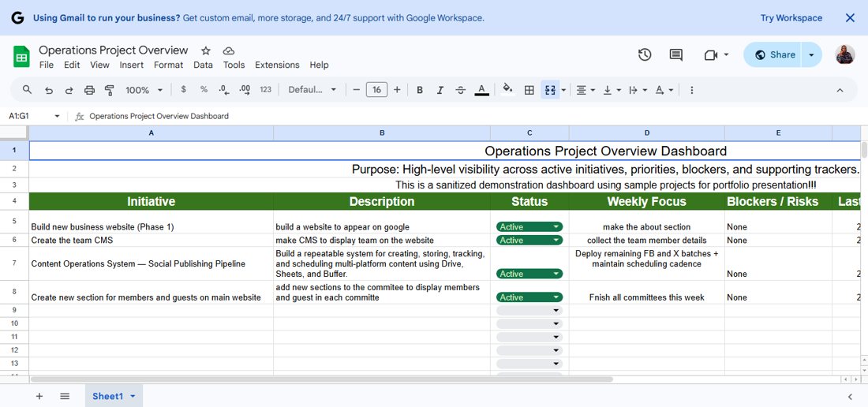Open text rotation dropdown
Screen dimensions: 868x407
664,90
